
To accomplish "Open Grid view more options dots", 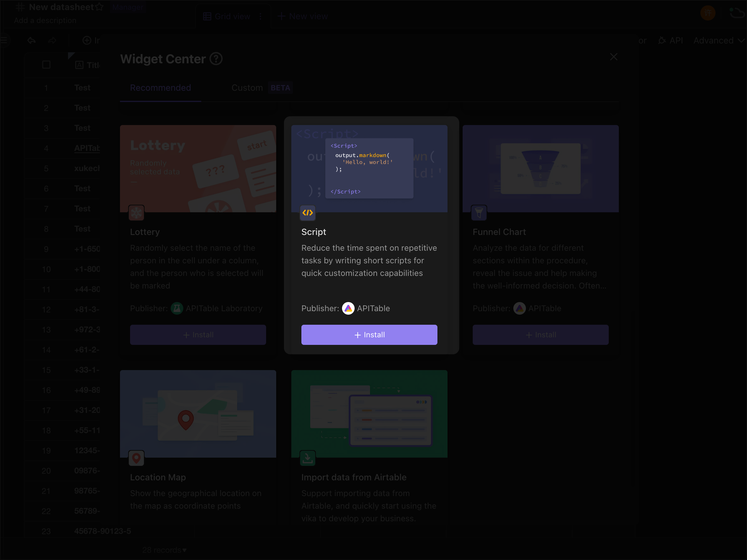I will pyautogui.click(x=260, y=16).
